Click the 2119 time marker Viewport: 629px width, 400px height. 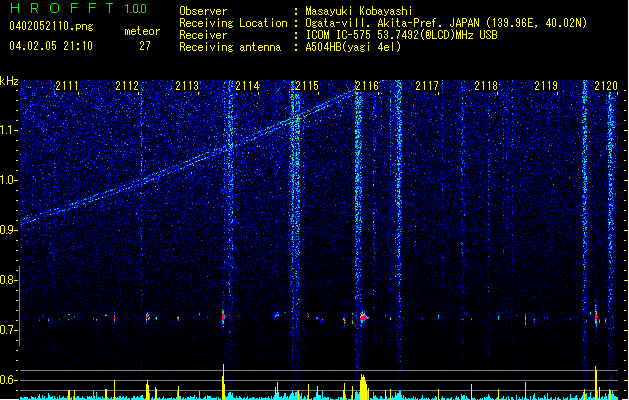point(546,86)
